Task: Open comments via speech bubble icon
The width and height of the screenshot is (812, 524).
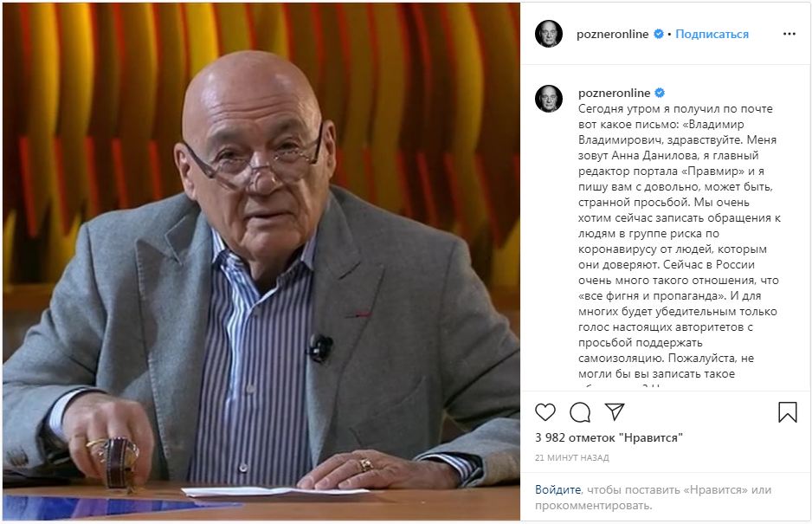Action: coord(580,412)
